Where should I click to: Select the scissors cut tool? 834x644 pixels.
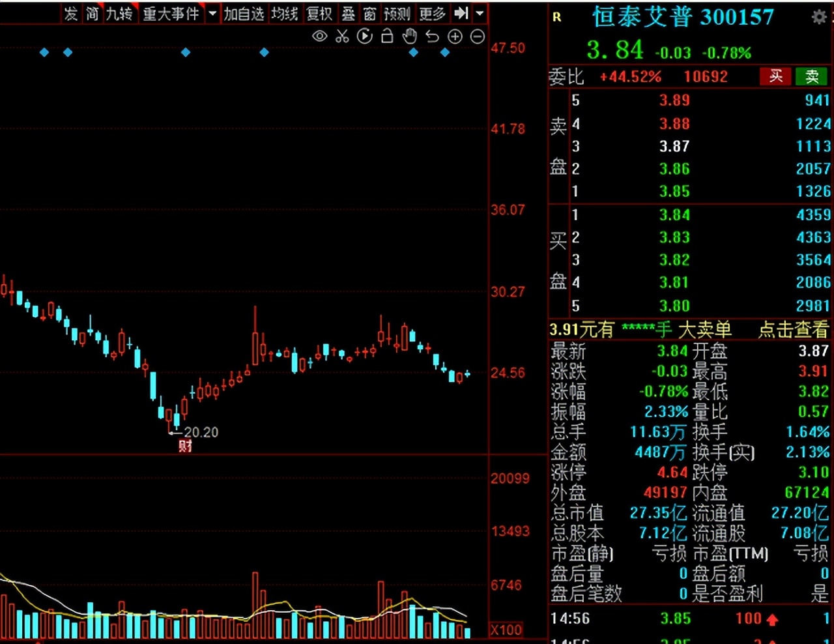(342, 37)
